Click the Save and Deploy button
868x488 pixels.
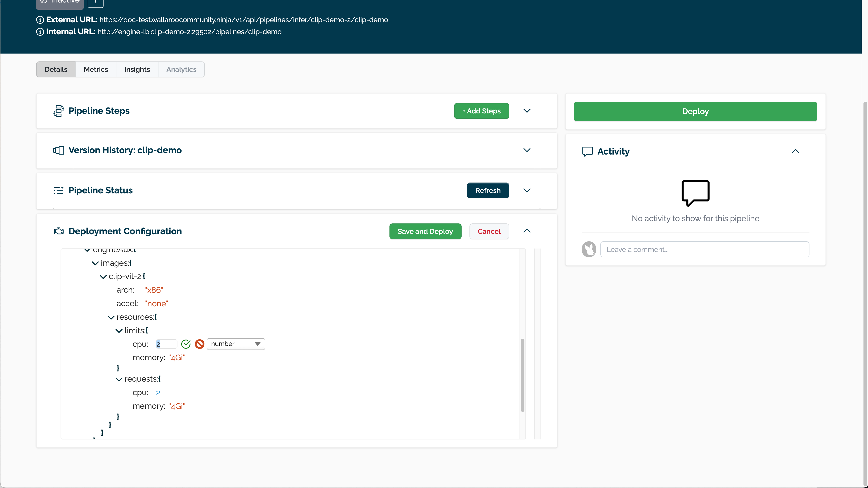click(x=425, y=231)
